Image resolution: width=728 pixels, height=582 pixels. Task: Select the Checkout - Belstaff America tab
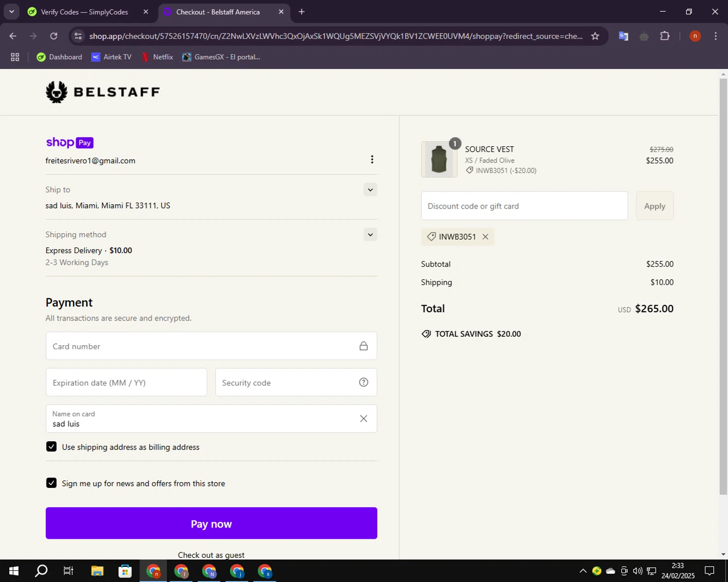pyautogui.click(x=218, y=12)
